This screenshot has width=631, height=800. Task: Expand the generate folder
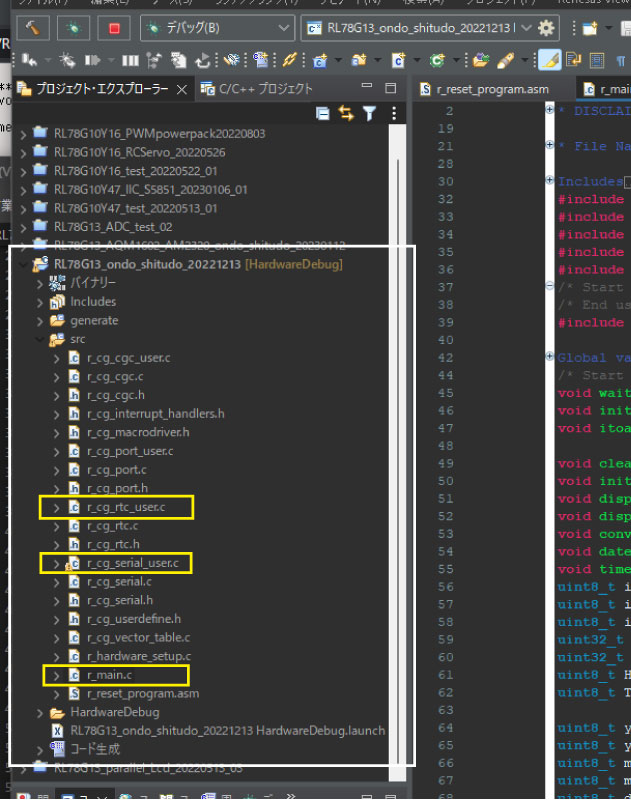[41, 320]
